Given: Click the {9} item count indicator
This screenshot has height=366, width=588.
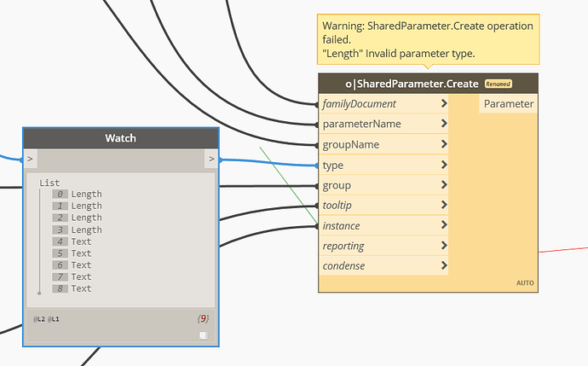Looking at the screenshot, I should point(203,319).
